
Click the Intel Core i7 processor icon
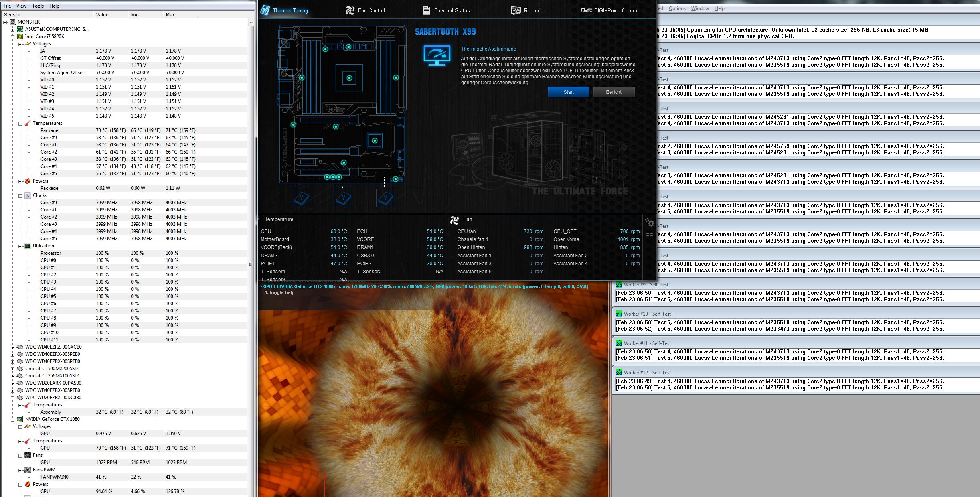tap(20, 37)
